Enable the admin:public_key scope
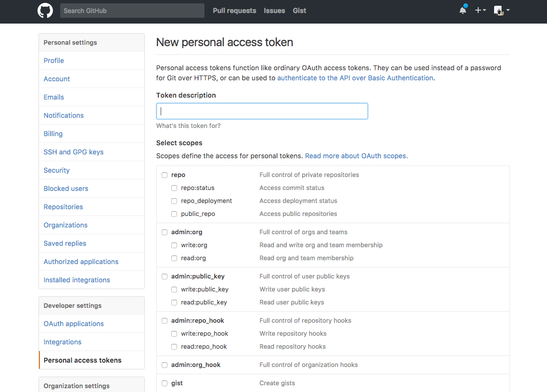This screenshot has height=392, width=547. (165, 277)
